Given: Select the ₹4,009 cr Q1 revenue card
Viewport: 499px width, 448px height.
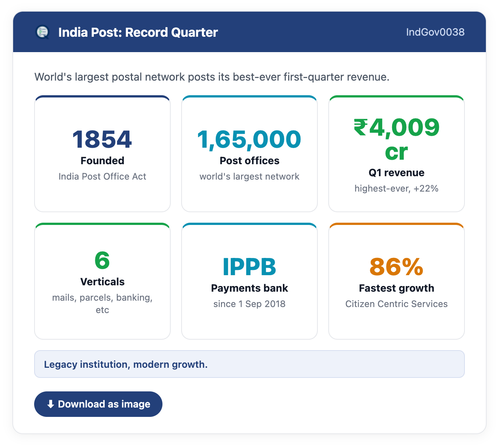Looking at the screenshot, I should click(397, 154).
